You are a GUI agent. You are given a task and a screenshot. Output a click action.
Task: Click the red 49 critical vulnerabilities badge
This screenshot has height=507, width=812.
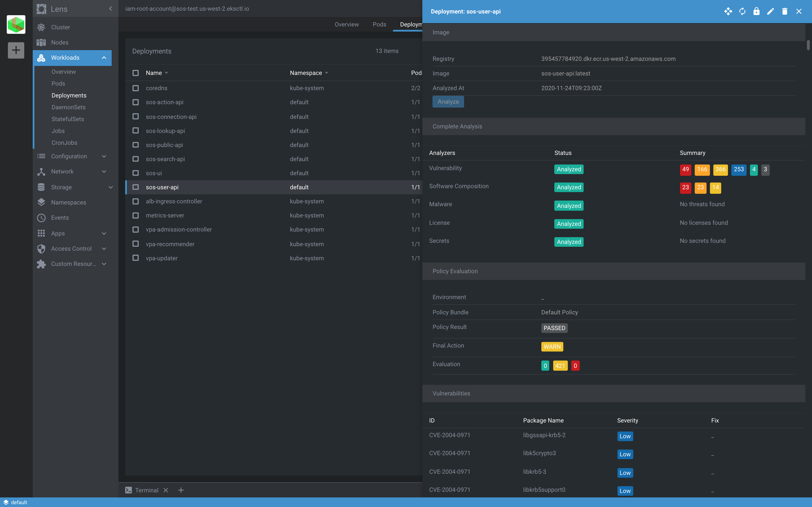click(x=685, y=170)
